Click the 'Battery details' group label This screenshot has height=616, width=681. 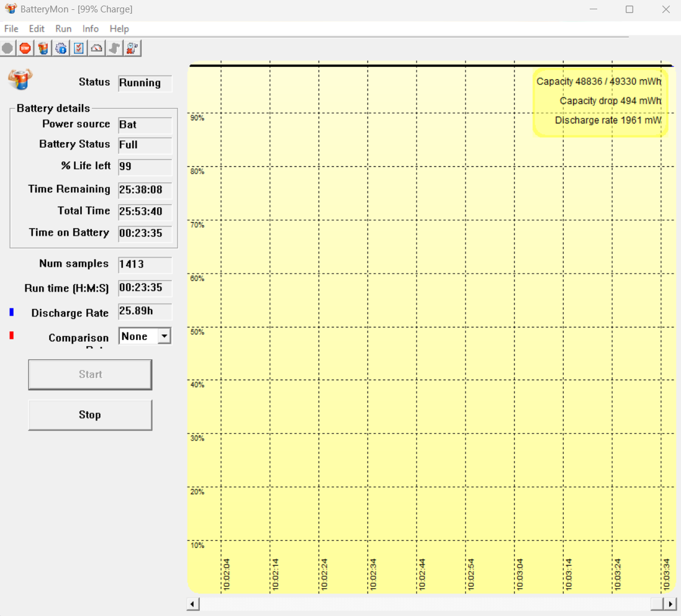53,108
